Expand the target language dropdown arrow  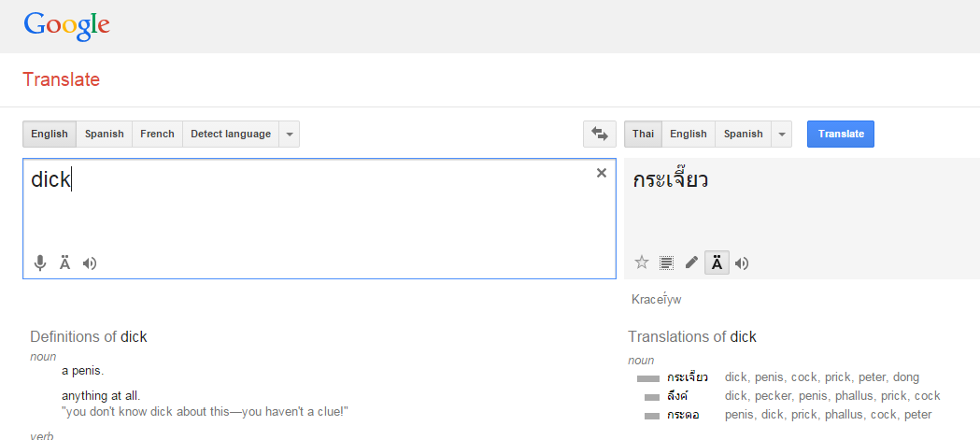tap(782, 134)
